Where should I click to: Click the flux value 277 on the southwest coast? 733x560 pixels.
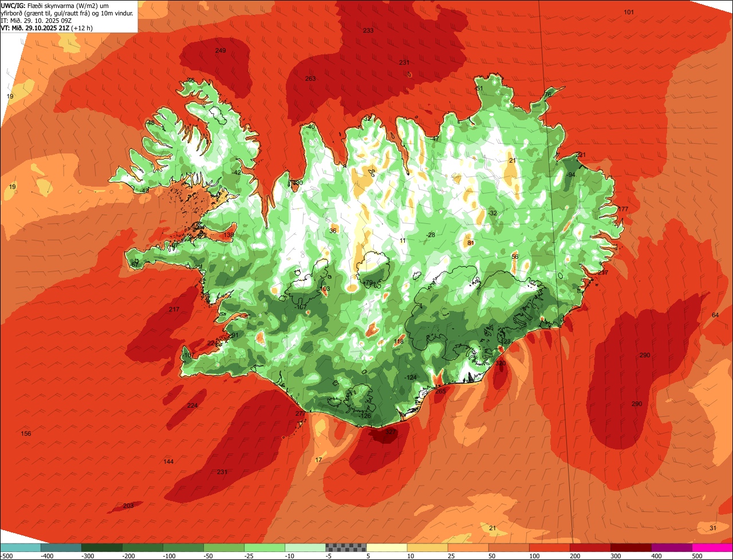pyautogui.click(x=301, y=413)
